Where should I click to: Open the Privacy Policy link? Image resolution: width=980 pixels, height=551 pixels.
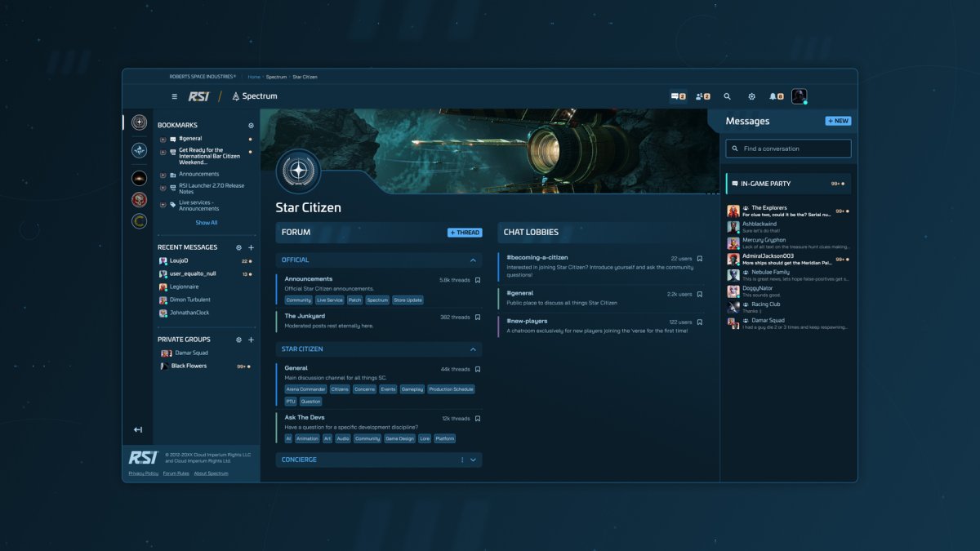coord(144,473)
